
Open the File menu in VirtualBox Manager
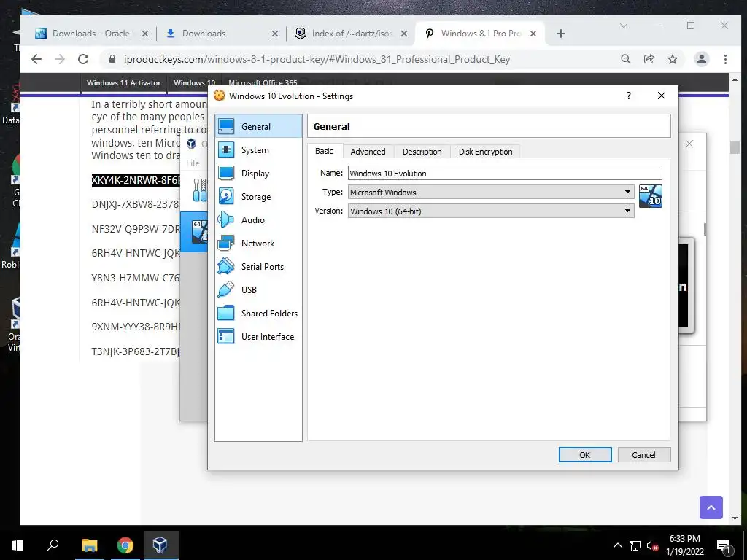tap(193, 163)
